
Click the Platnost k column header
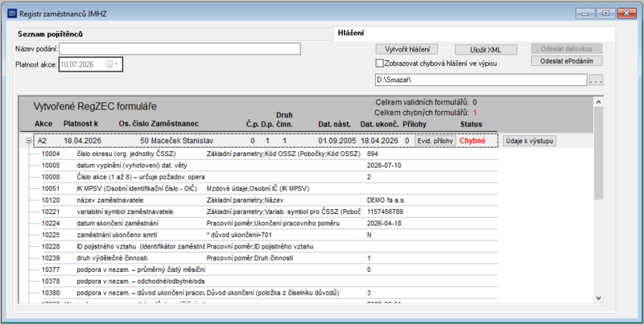click(81, 124)
